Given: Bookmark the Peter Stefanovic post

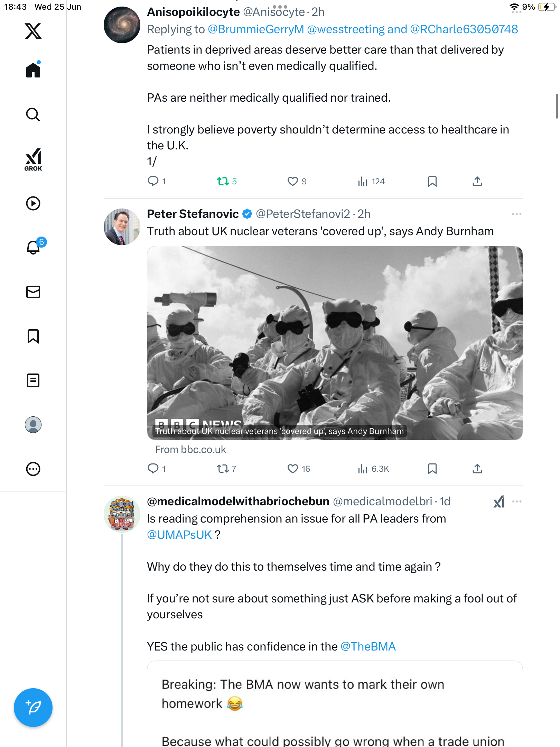Looking at the screenshot, I should tap(432, 469).
